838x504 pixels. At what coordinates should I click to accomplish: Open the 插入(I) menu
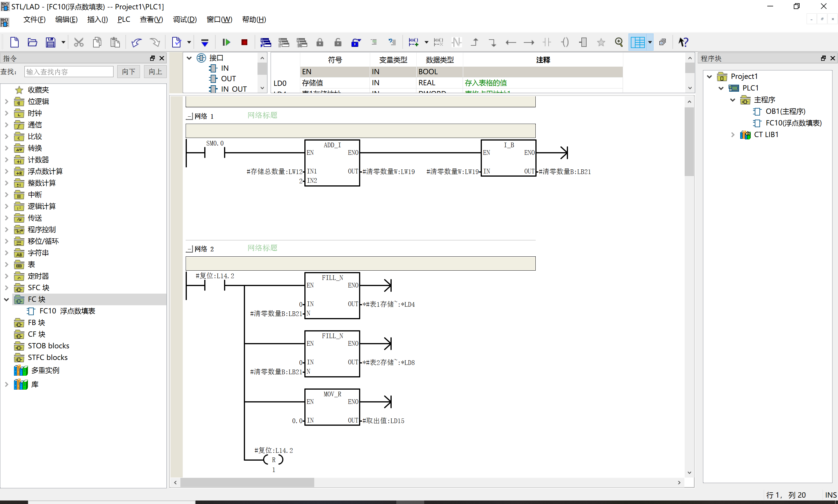(x=97, y=19)
